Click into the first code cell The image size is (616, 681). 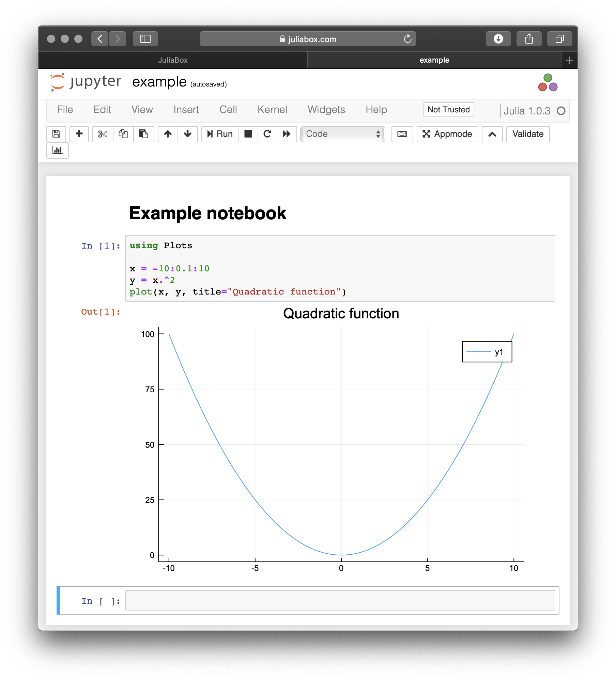tap(340, 268)
